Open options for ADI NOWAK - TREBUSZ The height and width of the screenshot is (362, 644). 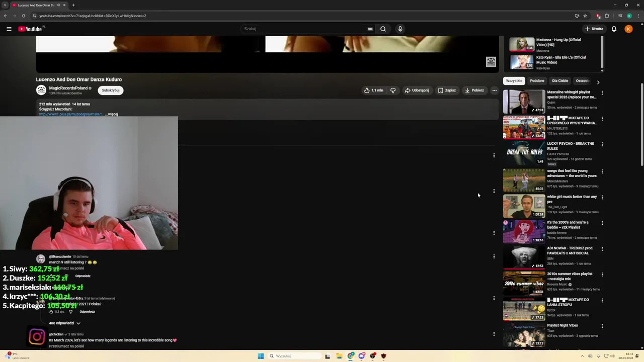tap(602, 249)
